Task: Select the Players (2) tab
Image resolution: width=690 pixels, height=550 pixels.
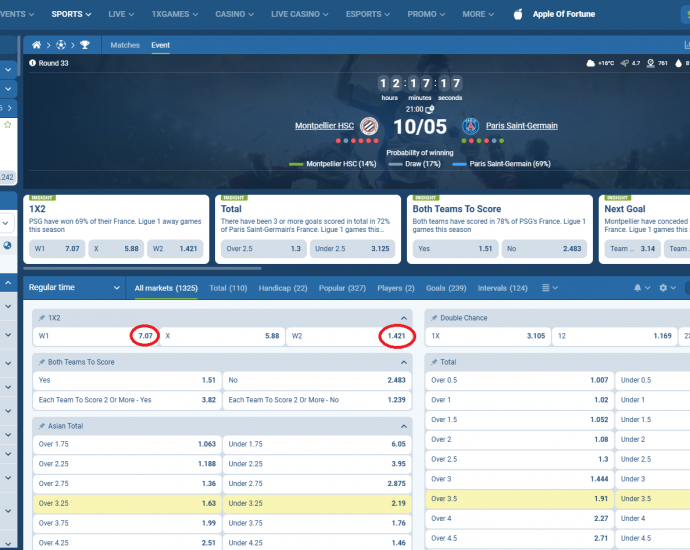Action: click(x=396, y=288)
